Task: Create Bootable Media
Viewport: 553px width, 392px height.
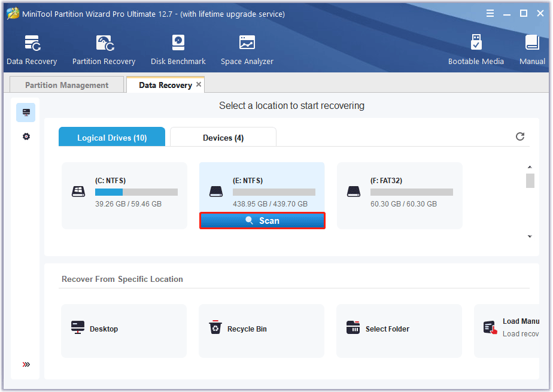Action: click(476, 50)
